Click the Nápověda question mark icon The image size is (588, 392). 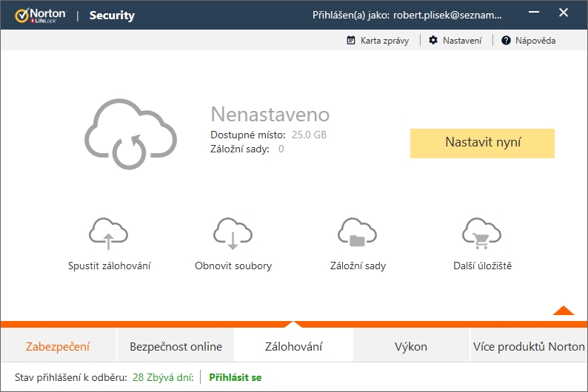pyautogui.click(x=507, y=41)
